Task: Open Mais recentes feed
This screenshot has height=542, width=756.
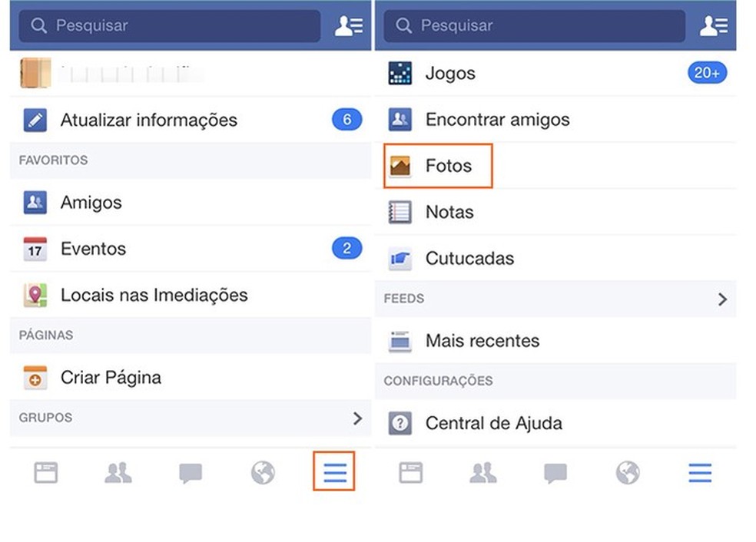Action: [483, 341]
